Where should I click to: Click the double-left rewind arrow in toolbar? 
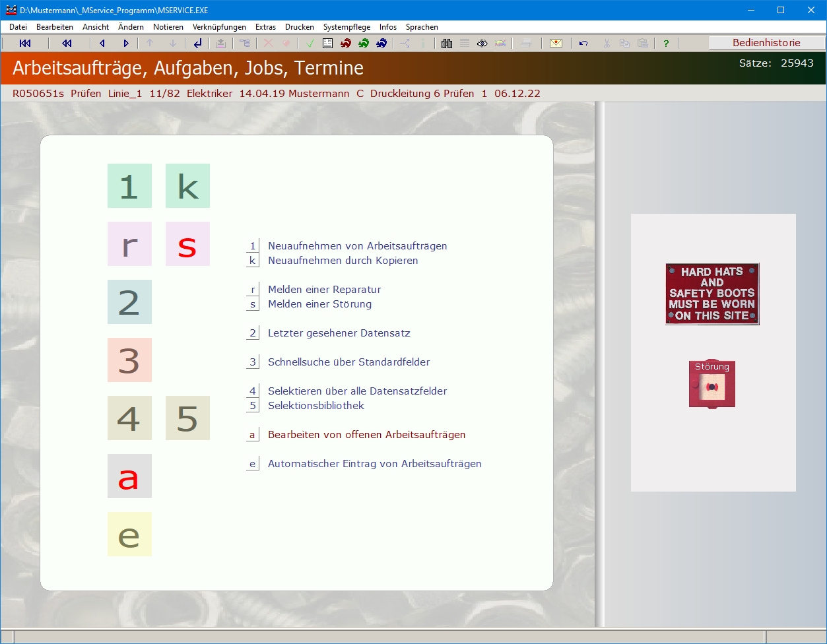click(x=67, y=44)
